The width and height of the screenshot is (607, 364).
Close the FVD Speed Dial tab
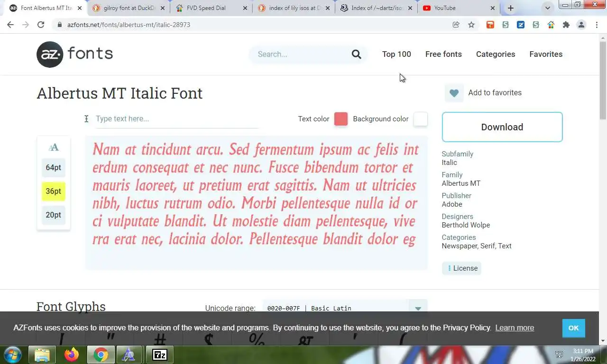click(245, 8)
